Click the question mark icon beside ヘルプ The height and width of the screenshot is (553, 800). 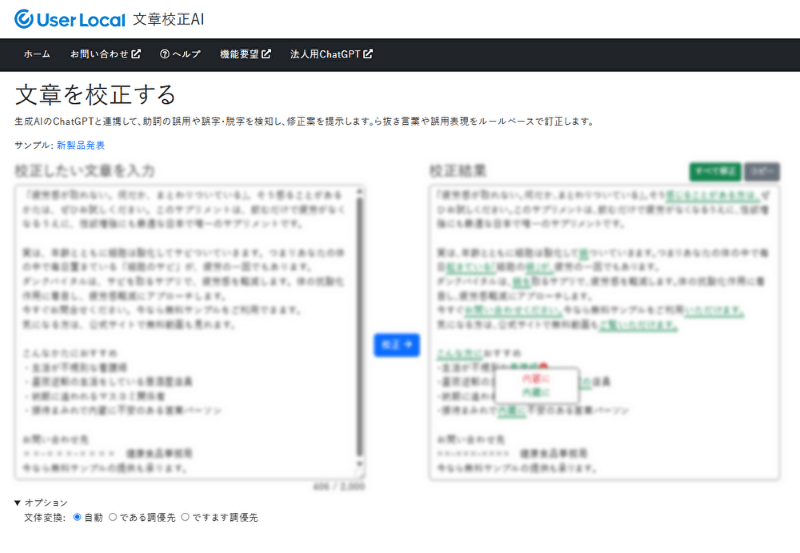(x=165, y=54)
